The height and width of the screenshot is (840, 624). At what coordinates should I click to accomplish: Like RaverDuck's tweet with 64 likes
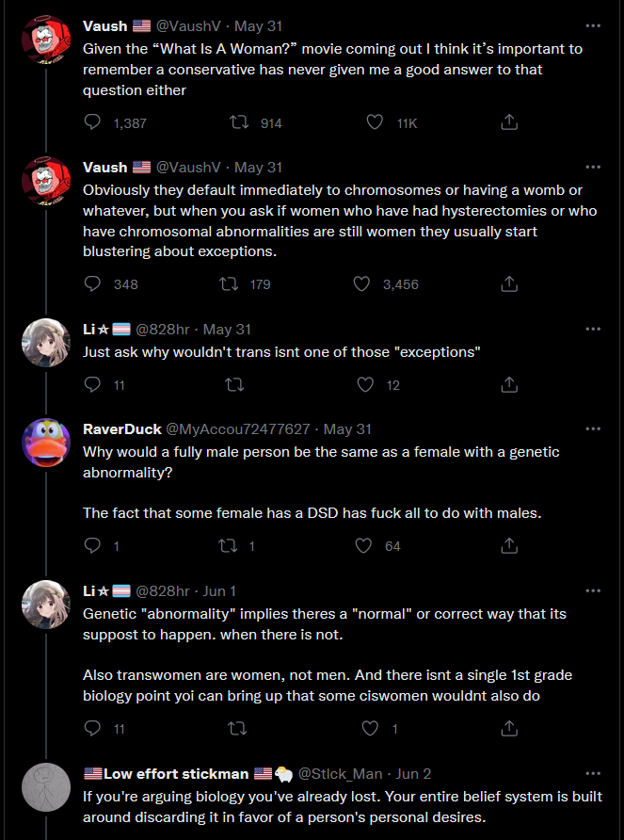click(363, 545)
